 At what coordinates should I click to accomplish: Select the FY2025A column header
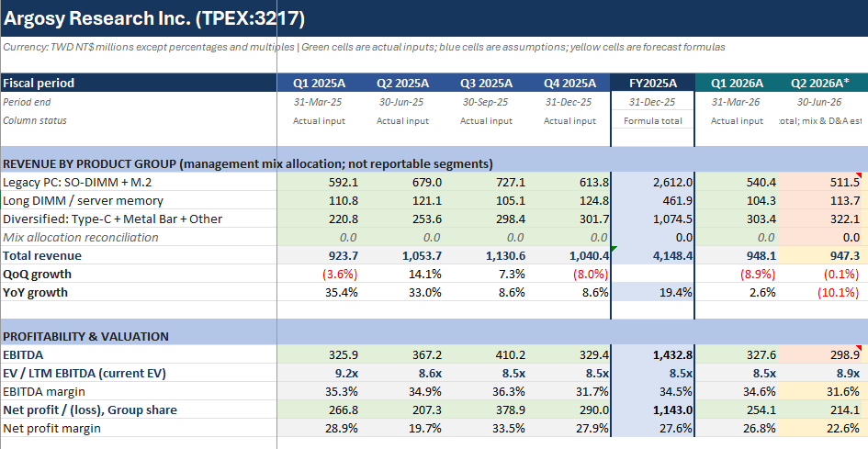(x=653, y=83)
